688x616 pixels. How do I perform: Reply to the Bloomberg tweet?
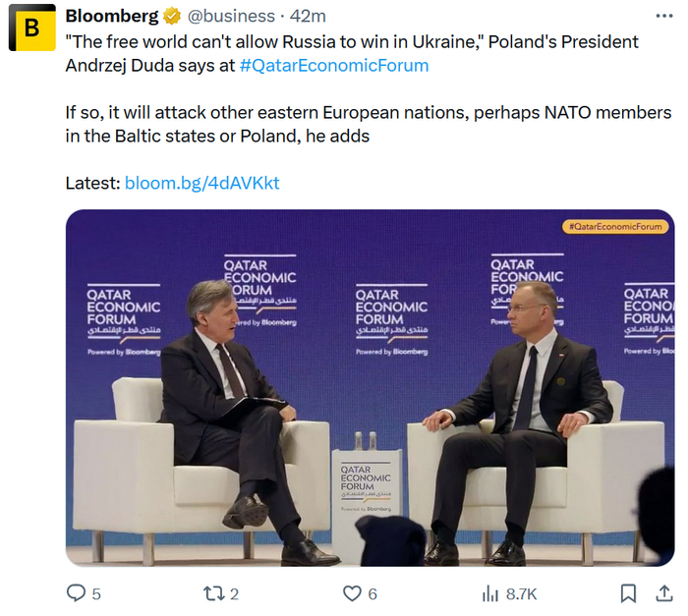point(76,593)
